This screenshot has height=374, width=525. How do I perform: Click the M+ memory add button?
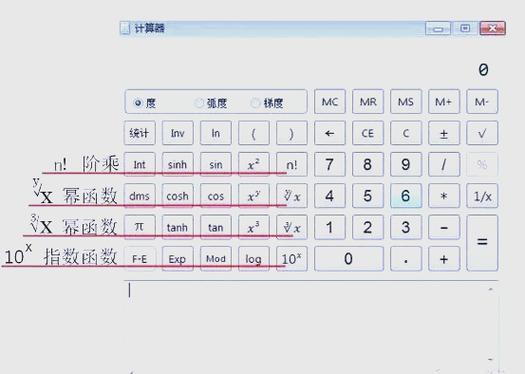(444, 101)
